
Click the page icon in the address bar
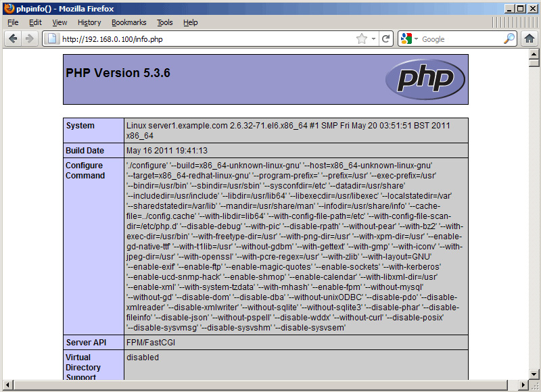pos(51,39)
